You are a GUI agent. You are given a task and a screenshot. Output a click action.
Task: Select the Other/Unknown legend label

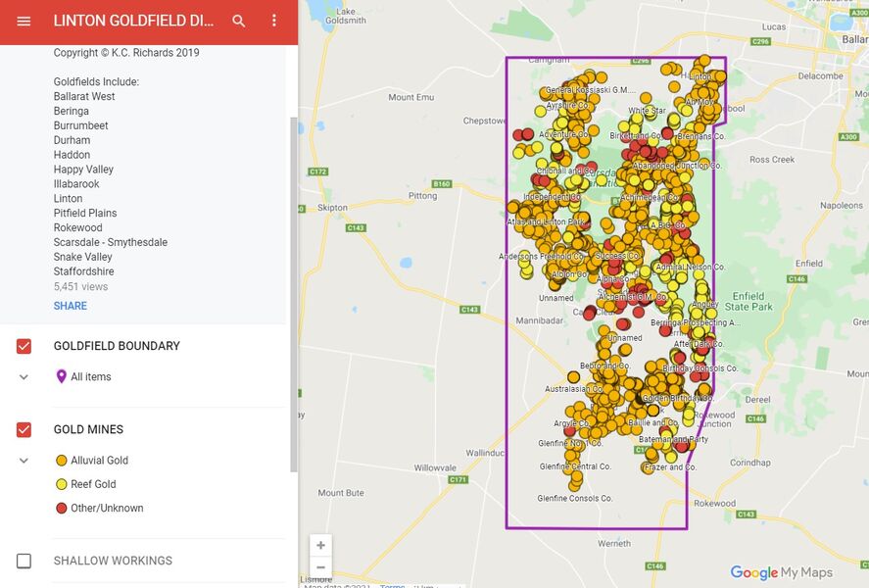coord(107,509)
